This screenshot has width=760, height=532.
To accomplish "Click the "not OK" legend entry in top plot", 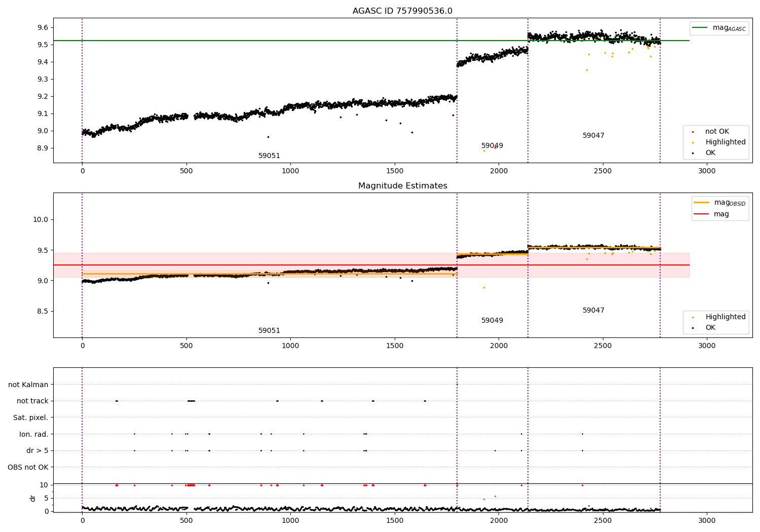I will point(717,131).
